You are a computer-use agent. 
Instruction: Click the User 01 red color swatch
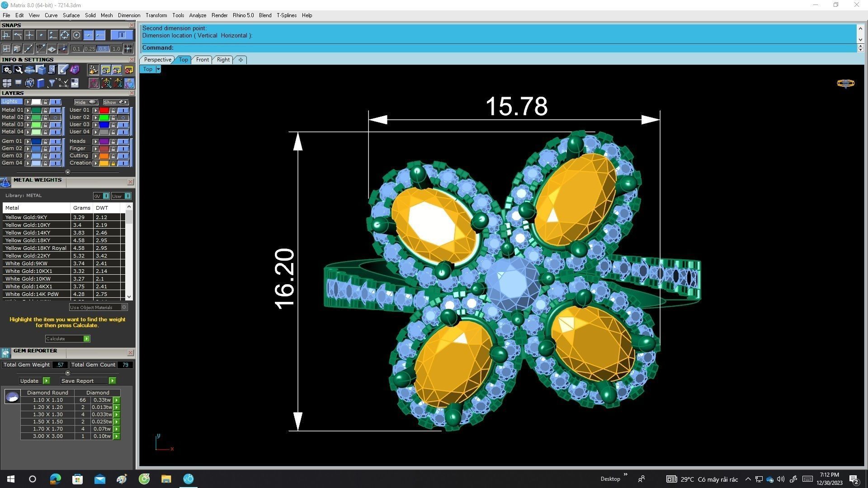[104, 110]
